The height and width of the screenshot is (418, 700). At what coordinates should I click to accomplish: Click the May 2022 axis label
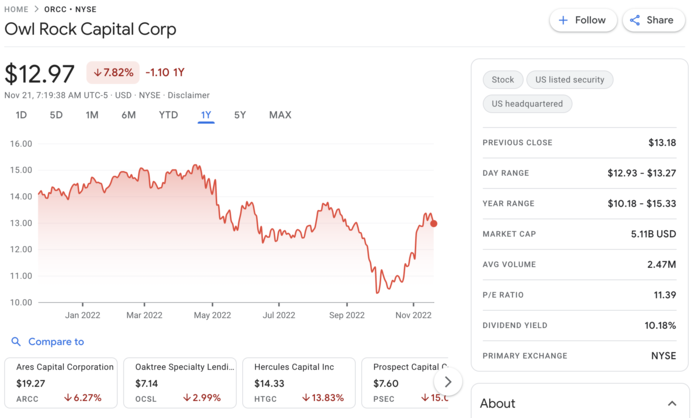[x=212, y=315]
